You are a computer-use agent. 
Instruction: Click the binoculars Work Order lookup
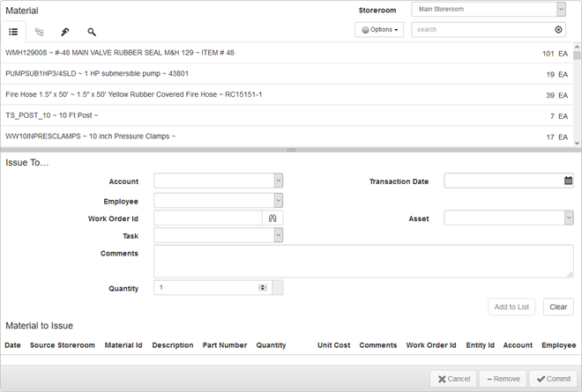pos(273,218)
